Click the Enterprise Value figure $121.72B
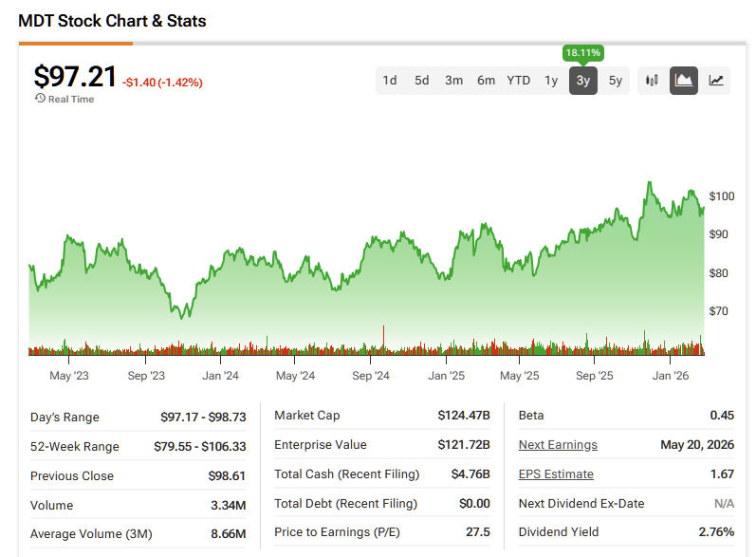 coord(463,445)
